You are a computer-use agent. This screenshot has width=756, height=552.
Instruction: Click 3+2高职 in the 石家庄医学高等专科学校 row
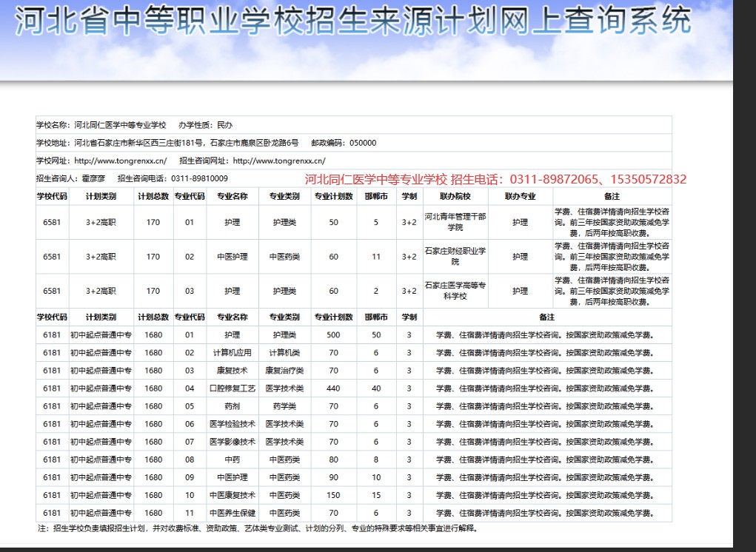(101, 291)
